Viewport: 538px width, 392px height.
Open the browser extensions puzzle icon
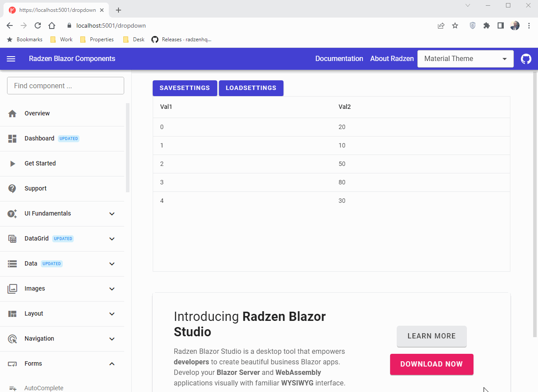pyautogui.click(x=486, y=25)
